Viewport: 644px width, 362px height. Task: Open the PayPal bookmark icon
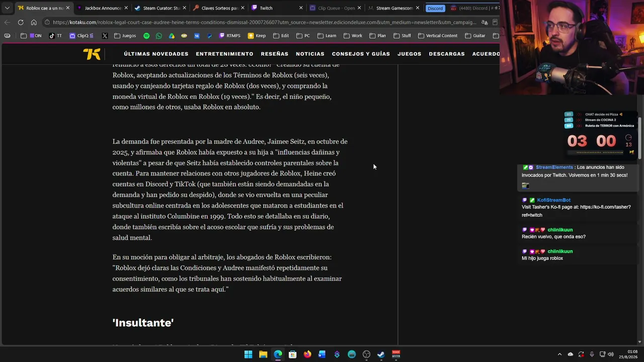pos(209,36)
